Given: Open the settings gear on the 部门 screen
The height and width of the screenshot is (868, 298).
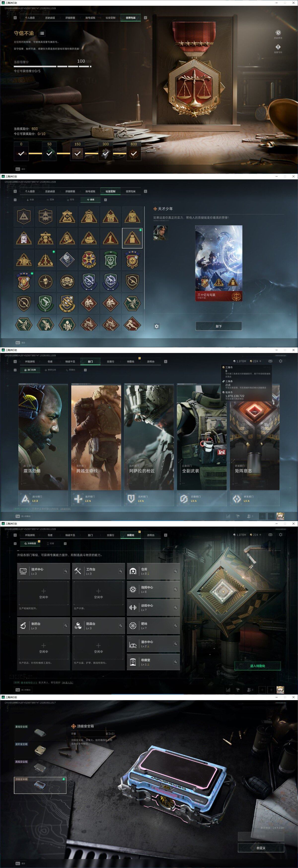Looking at the screenshot, I should 281,361.
